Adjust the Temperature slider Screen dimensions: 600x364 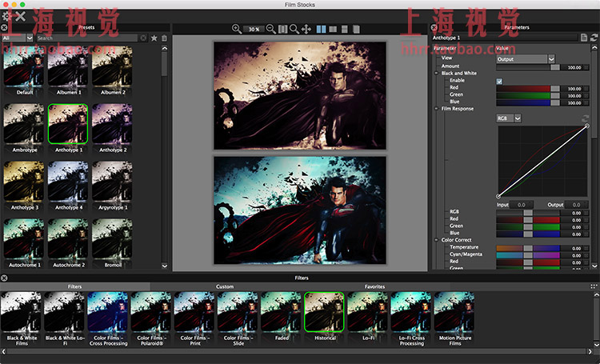528,248
